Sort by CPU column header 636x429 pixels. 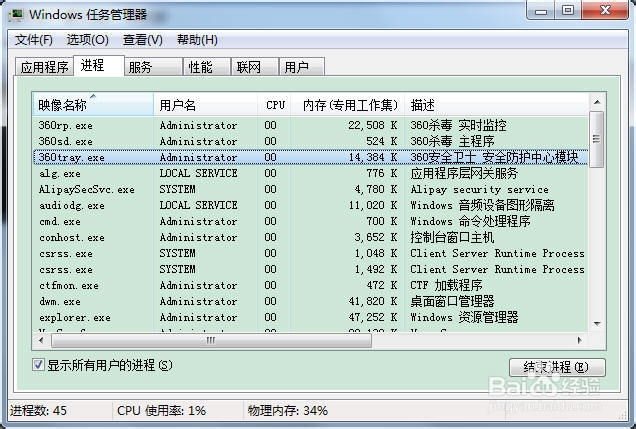(x=274, y=105)
